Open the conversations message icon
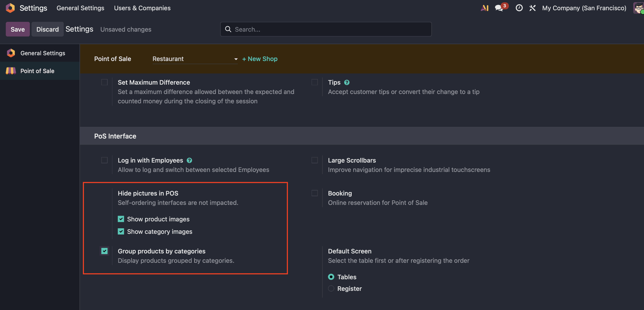This screenshot has width=644, height=310. pyautogui.click(x=499, y=8)
